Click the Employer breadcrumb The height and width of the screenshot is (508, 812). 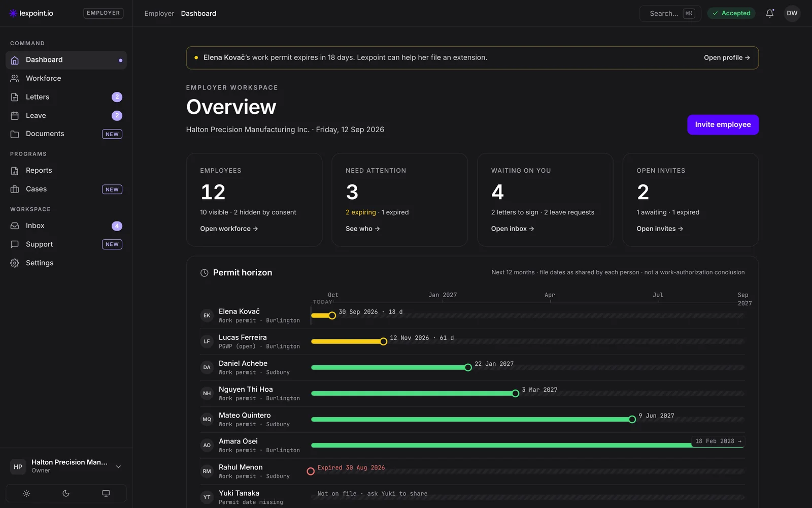click(x=159, y=14)
